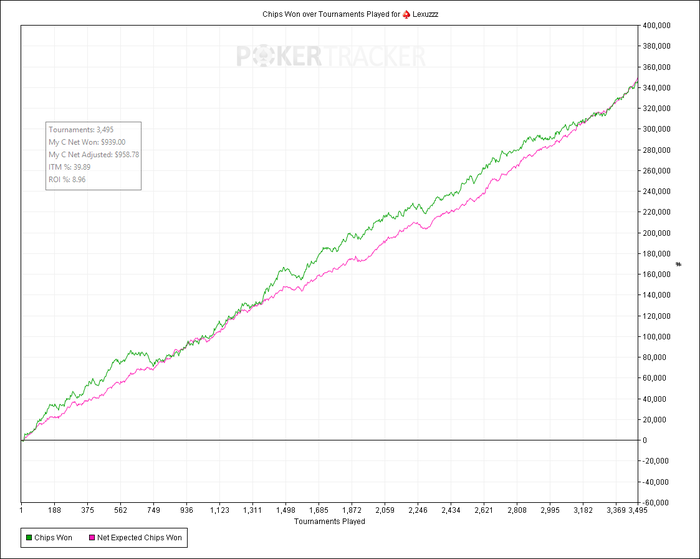
Task: Click the Tournaments: 3,495 stat line
Action: 81,129
